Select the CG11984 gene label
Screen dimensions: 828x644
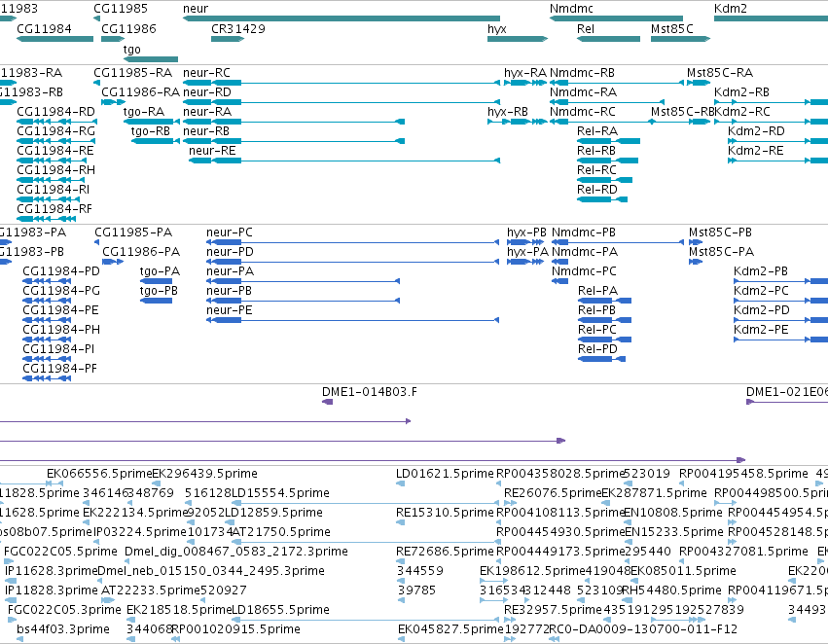[x=44, y=28]
